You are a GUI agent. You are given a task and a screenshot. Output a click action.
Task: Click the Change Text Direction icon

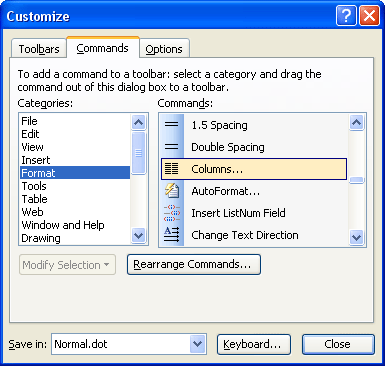pos(172,235)
